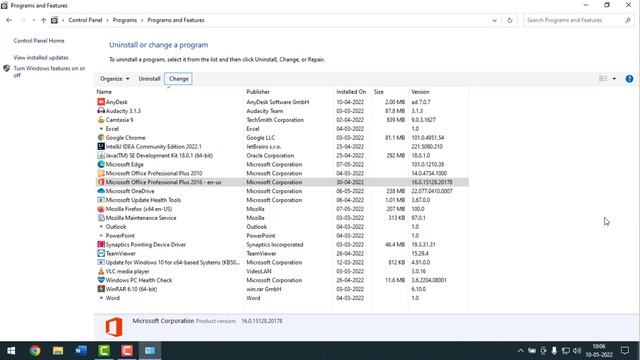Select the Microsoft Update Health Tools icon
This screenshot has height=360, width=640.
point(101,200)
